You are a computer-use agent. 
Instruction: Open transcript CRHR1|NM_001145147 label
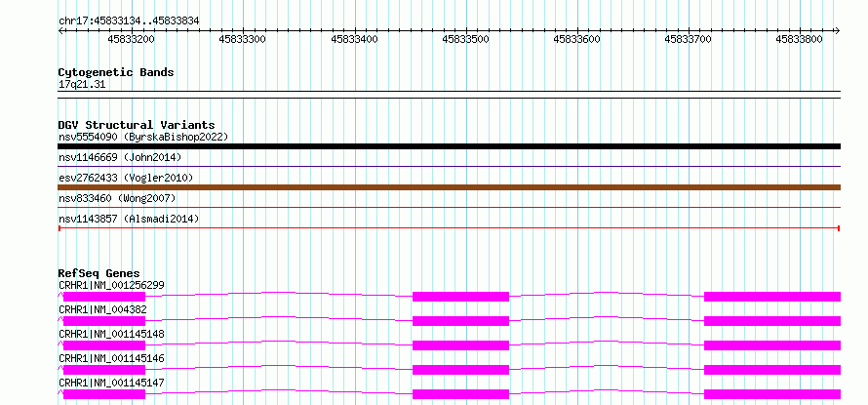(x=111, y=383)
